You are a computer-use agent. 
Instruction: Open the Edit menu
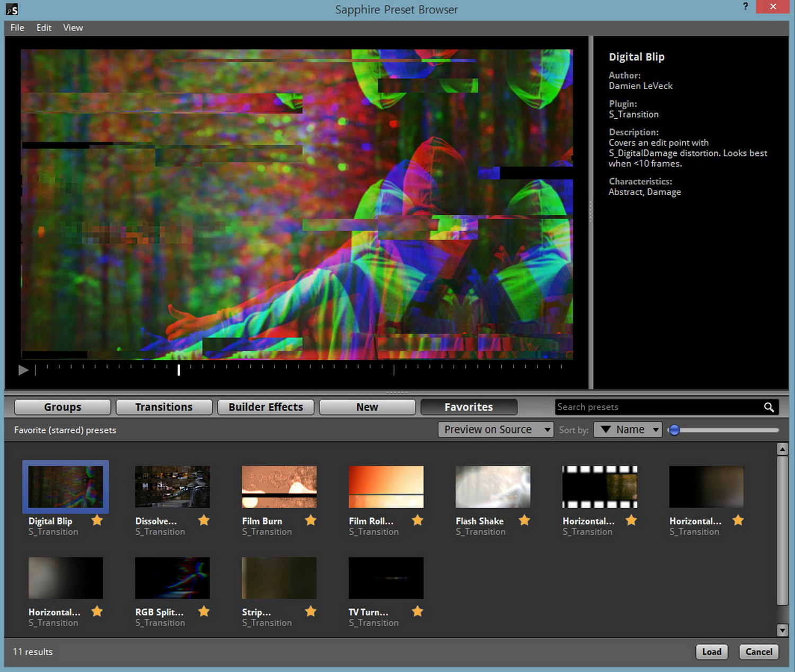click(44, 28)
